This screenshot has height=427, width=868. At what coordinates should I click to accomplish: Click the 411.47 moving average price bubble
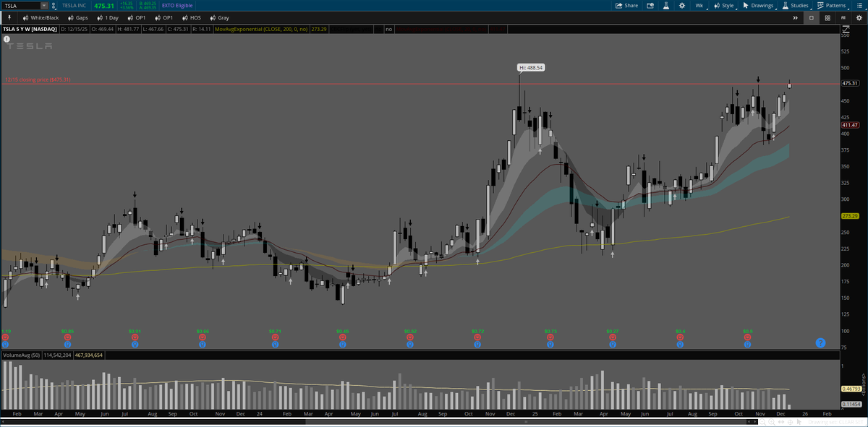coord(850,125)
